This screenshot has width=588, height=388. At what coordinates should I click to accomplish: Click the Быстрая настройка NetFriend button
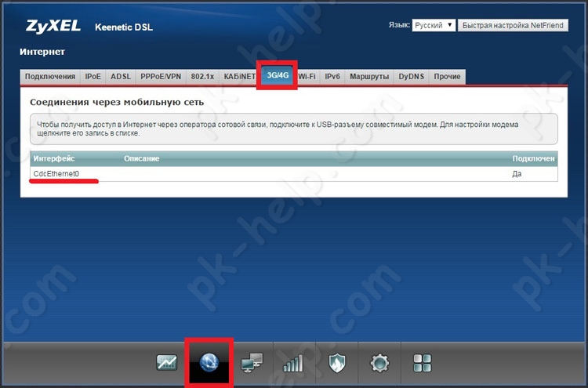coord(513,25)
